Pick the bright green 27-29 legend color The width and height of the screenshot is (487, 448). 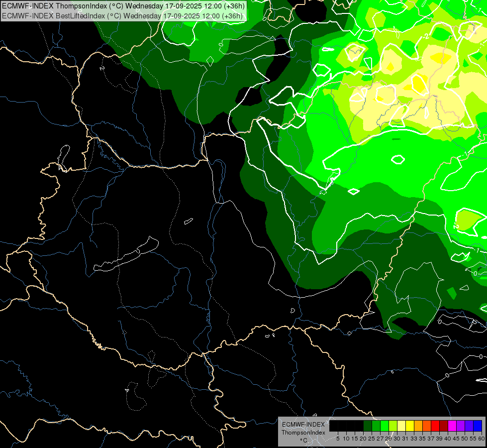coord(385,426)
